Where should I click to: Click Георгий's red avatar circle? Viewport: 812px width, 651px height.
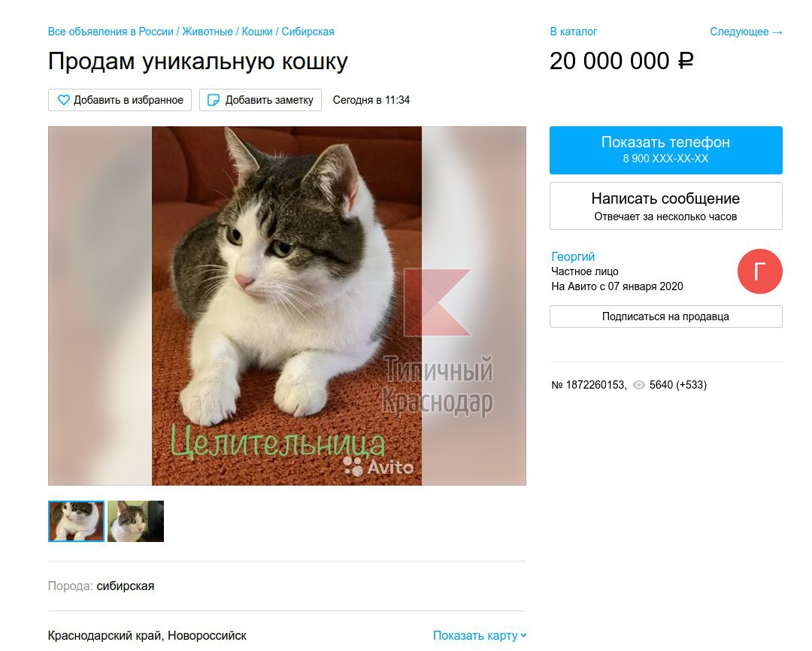point(759,271)
